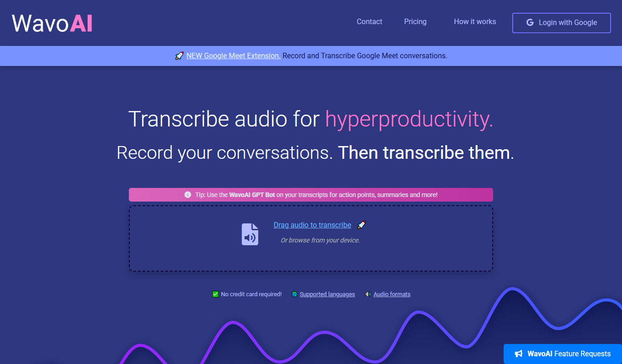
Task: Click the Google G icon in login button
Action: pos(530,22)
